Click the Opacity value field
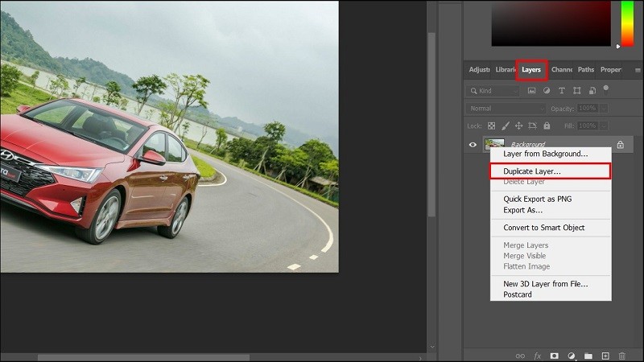The width and height of the screenshot is (644, 362). pyautogui.click(x=588, y=109)
